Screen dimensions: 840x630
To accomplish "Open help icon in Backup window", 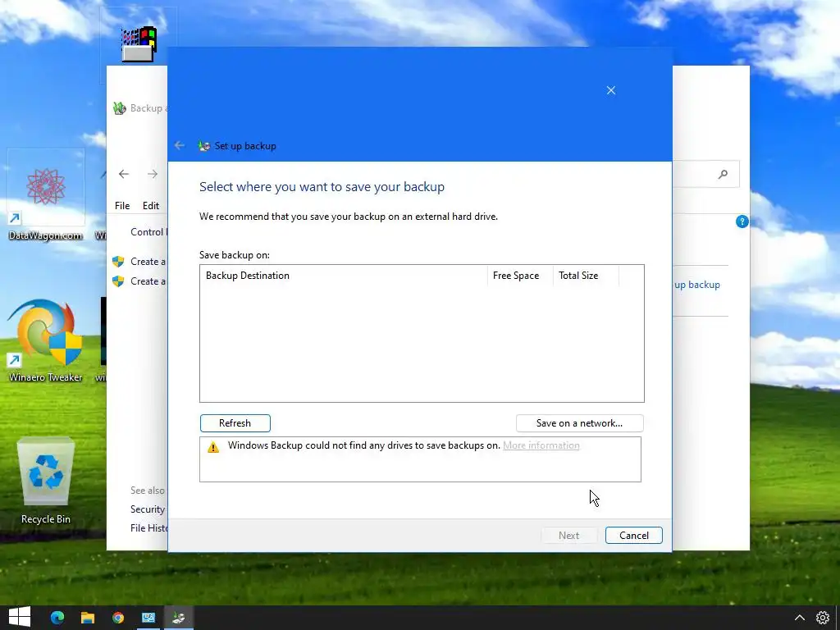I will click(742, 221).
